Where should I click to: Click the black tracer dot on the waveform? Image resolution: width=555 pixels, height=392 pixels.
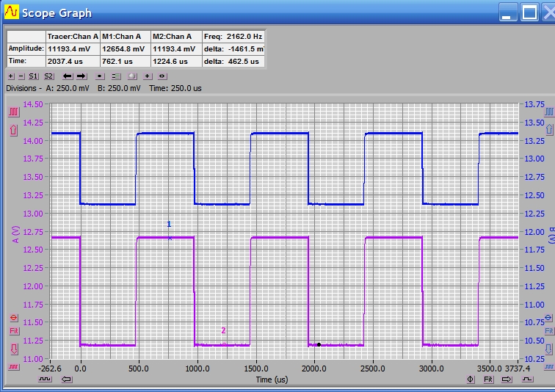pyautogui.click(x=319, y=344)
